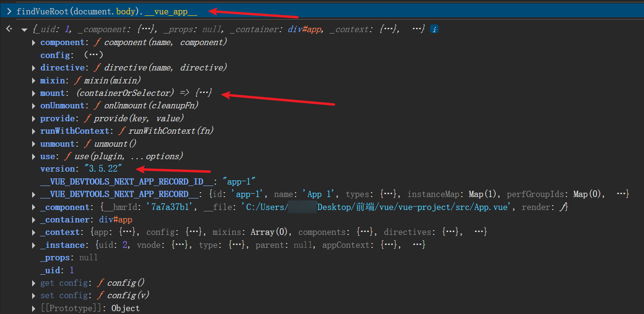The height and width of the screenshot is (314, 644).
Task: Expand the _instance object
Action: click(x=34, y=245)
